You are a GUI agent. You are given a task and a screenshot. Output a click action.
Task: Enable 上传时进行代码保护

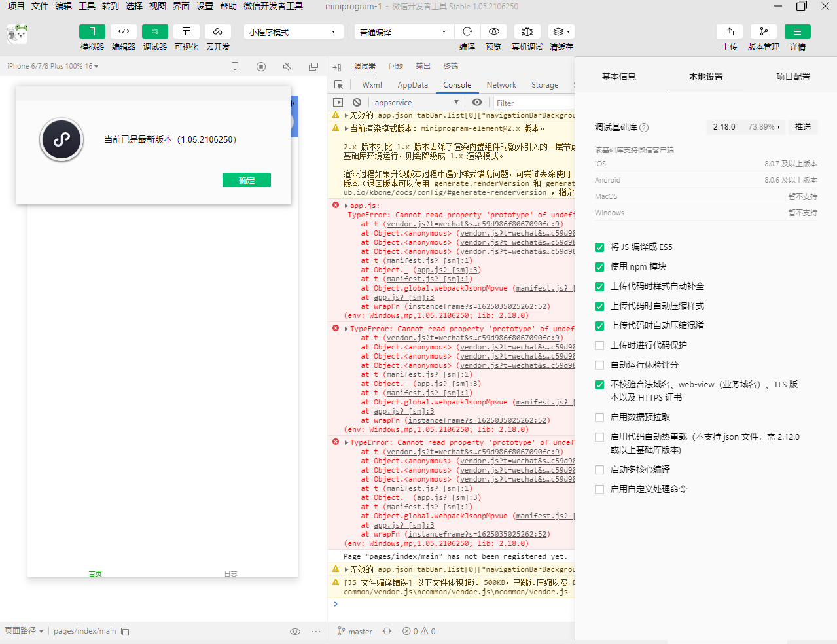click(x=599, y=346)
